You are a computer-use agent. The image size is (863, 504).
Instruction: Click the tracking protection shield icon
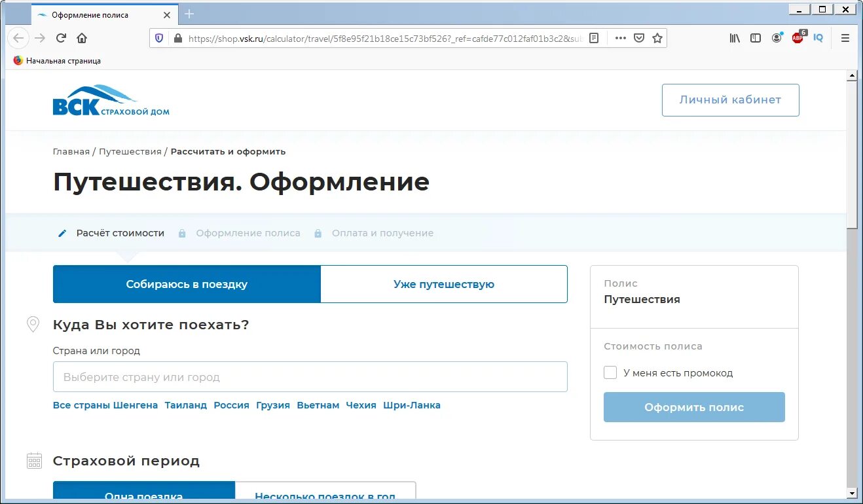(159, 38)
